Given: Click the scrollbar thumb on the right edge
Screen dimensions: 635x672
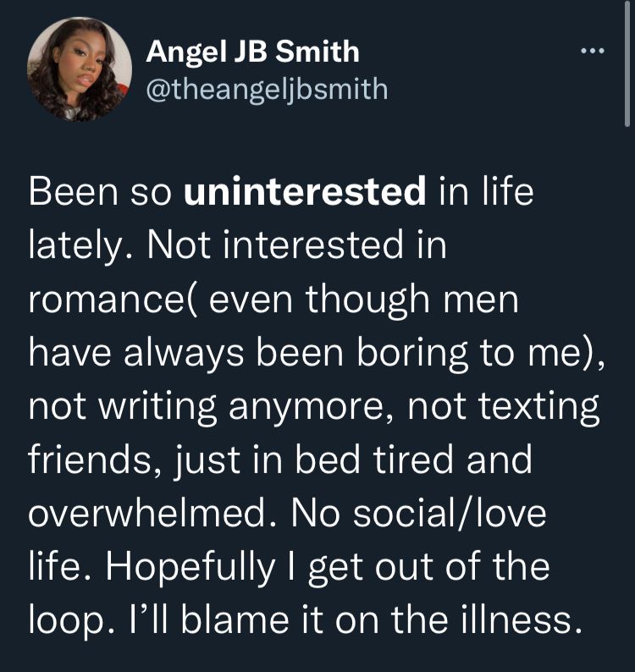Looking at the screenshot, I should 628,64.
